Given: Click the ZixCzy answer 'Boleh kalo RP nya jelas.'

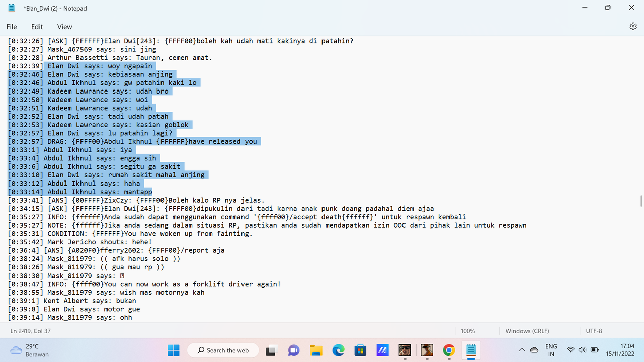Looking at the screenshot, I should pyautogui.click(x=136, y=200).
